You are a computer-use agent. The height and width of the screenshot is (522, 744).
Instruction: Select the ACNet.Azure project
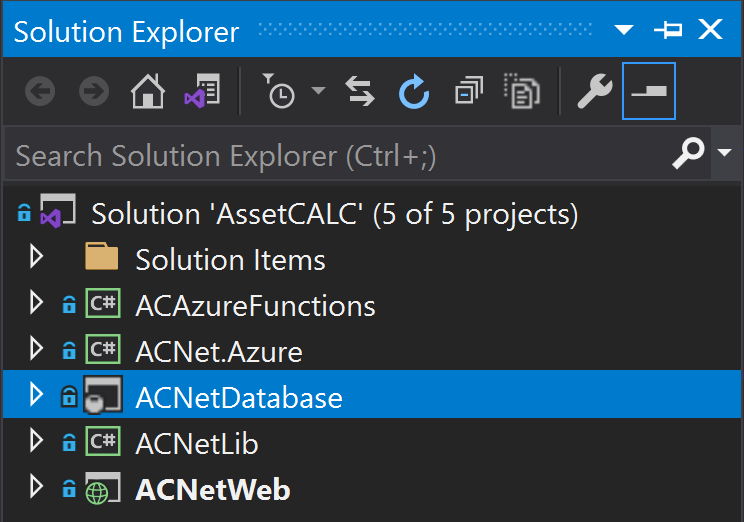click(x=218, y=352)
